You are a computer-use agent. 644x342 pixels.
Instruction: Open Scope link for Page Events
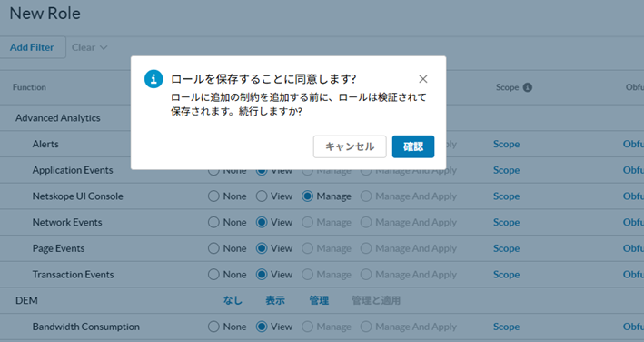coord(507,248)
